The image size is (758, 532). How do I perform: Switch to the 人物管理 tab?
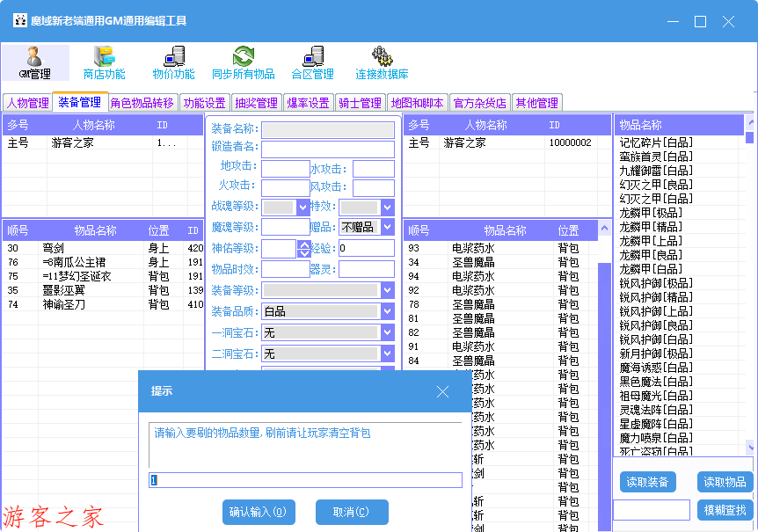tap(27, 103)
